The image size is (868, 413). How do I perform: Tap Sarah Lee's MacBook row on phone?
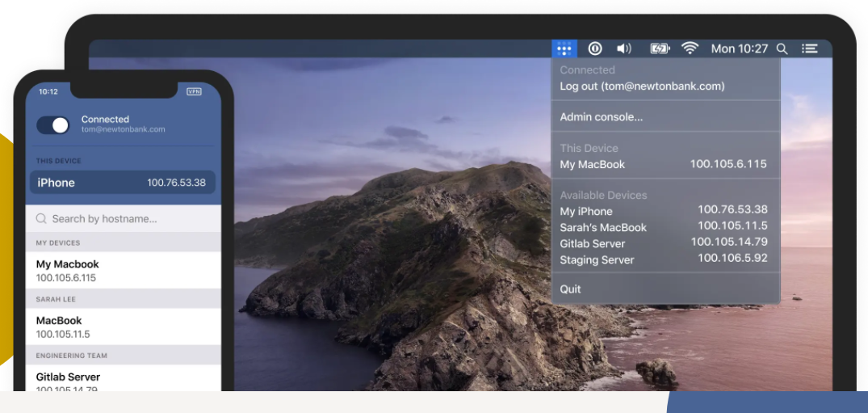click(123, 327)
